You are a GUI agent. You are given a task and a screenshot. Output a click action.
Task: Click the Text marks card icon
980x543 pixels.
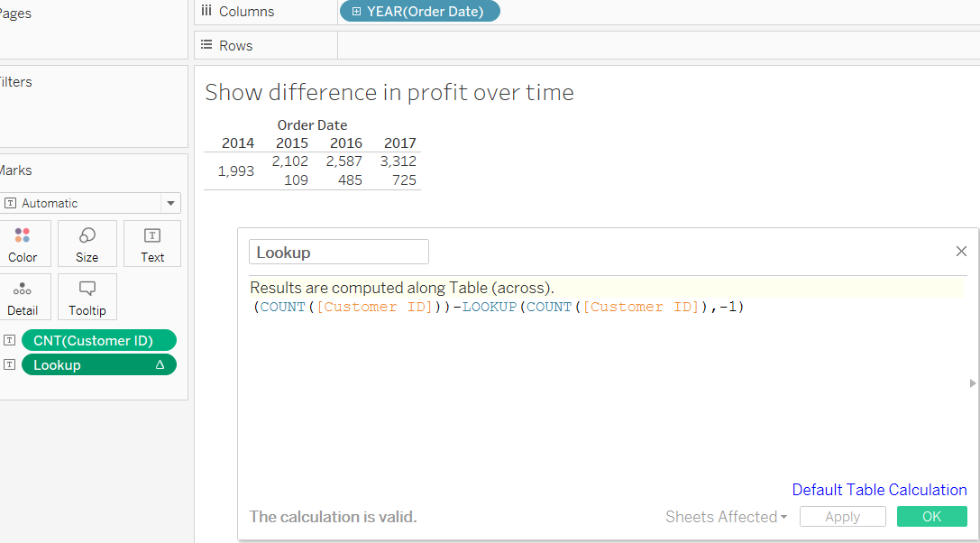pyautogui.click(x=152, y=236)
